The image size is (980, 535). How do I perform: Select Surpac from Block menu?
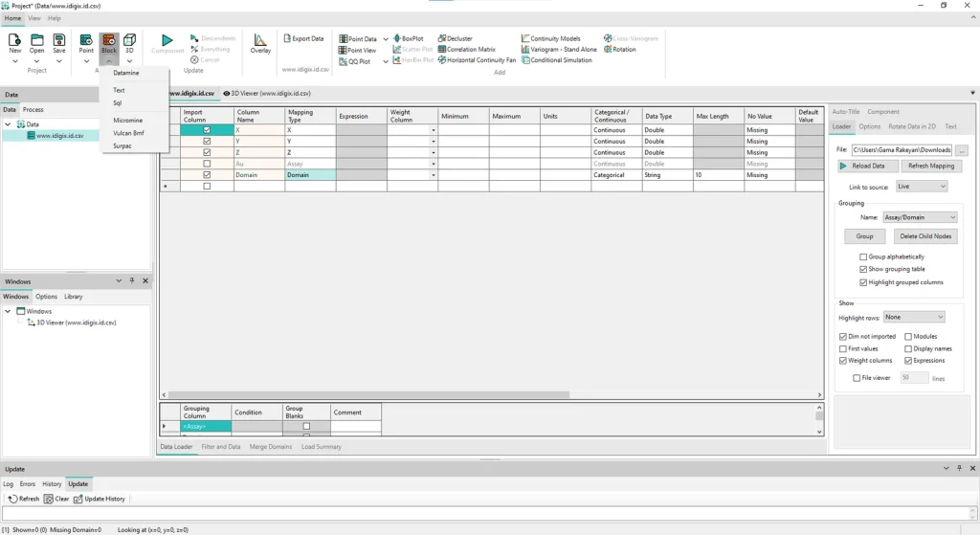pos(122,146)
